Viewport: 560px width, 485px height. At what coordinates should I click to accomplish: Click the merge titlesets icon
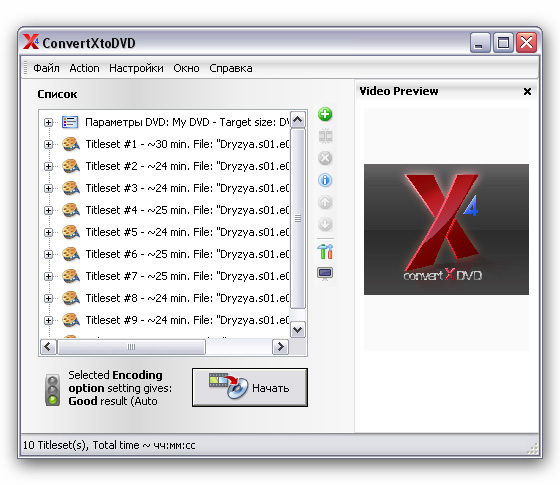pos(325,136)
